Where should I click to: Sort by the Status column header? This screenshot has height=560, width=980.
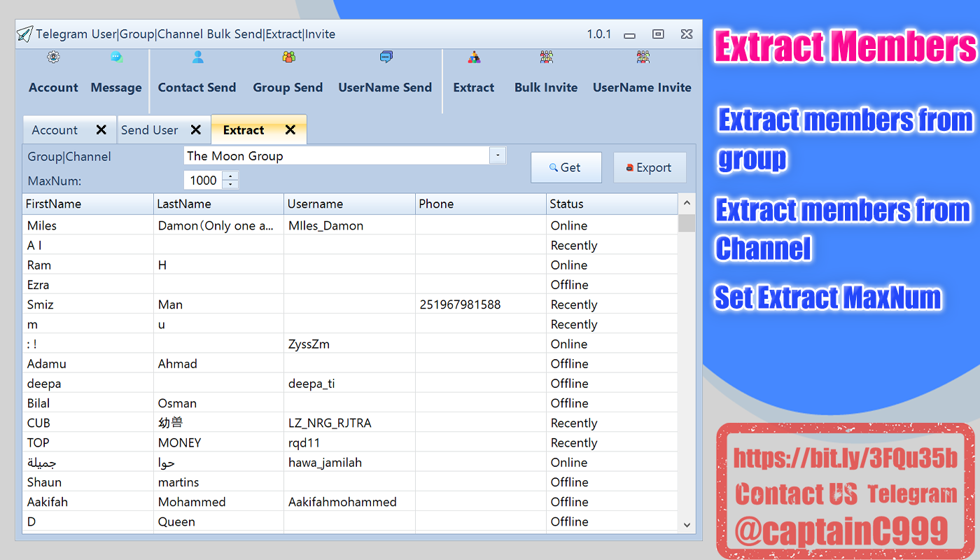pos(611,204)
